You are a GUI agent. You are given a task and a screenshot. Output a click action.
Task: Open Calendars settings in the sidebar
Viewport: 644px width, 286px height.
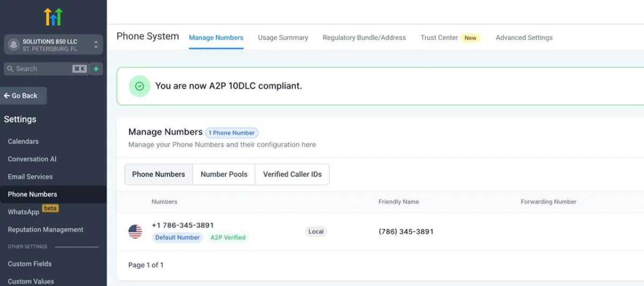[23, 141]
